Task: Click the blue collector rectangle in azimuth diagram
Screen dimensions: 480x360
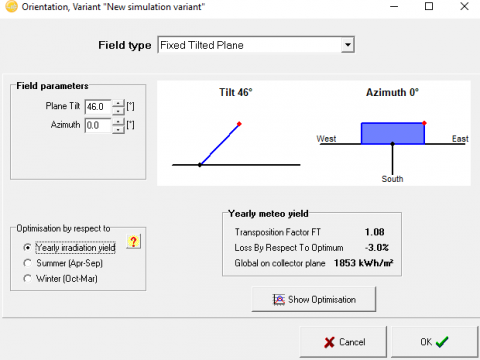Action: coord(393,134)
